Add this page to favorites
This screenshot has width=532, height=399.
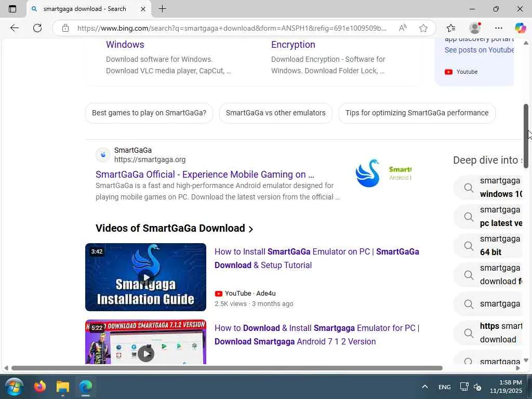click(x=423, y=28)
